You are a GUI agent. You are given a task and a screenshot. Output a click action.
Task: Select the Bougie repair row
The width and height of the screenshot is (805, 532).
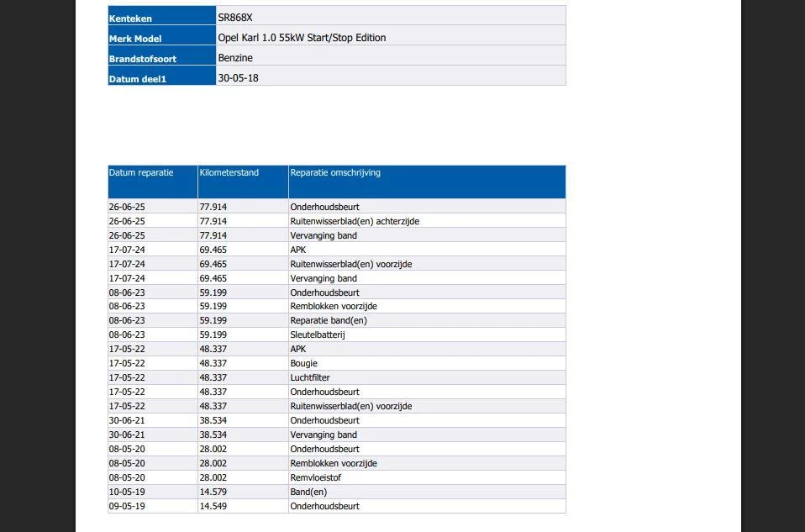pyautogui.click(x=303, y=363)
